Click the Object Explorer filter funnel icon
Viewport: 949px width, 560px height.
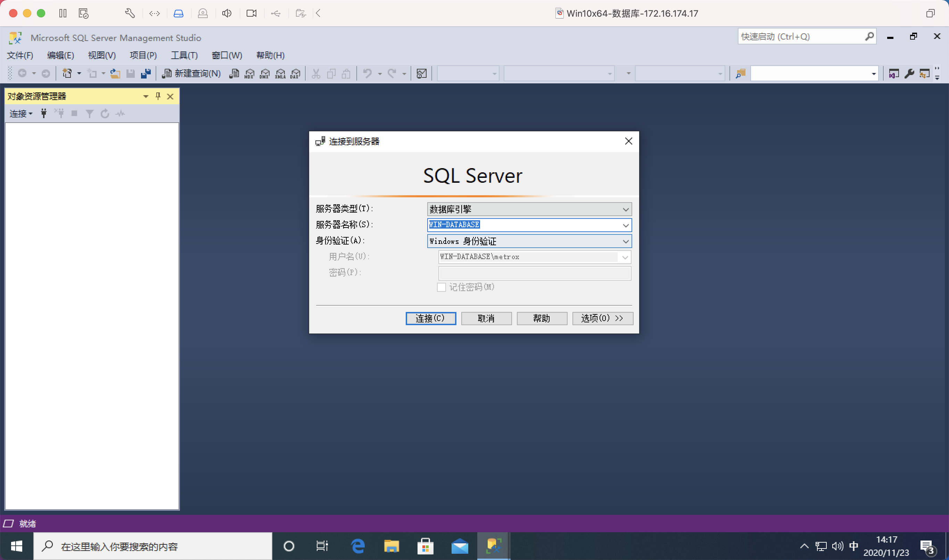89,113
